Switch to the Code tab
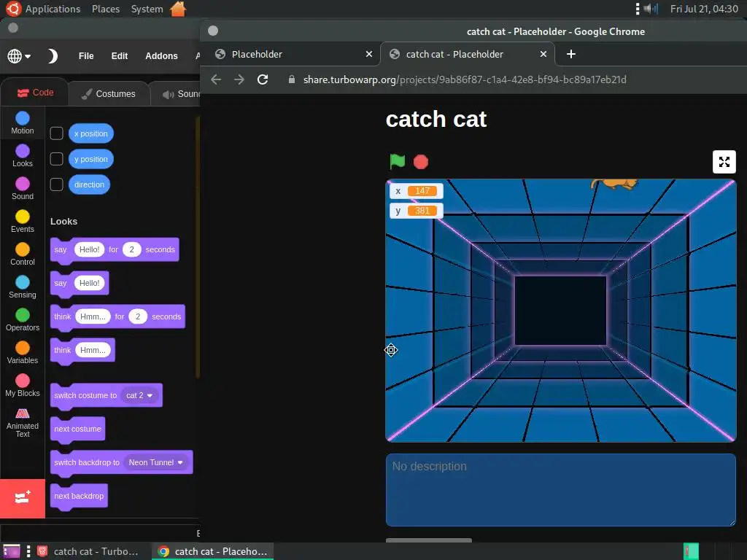This screenshot has height=560, width=747. pyautogui.click(x=35, y=93)
